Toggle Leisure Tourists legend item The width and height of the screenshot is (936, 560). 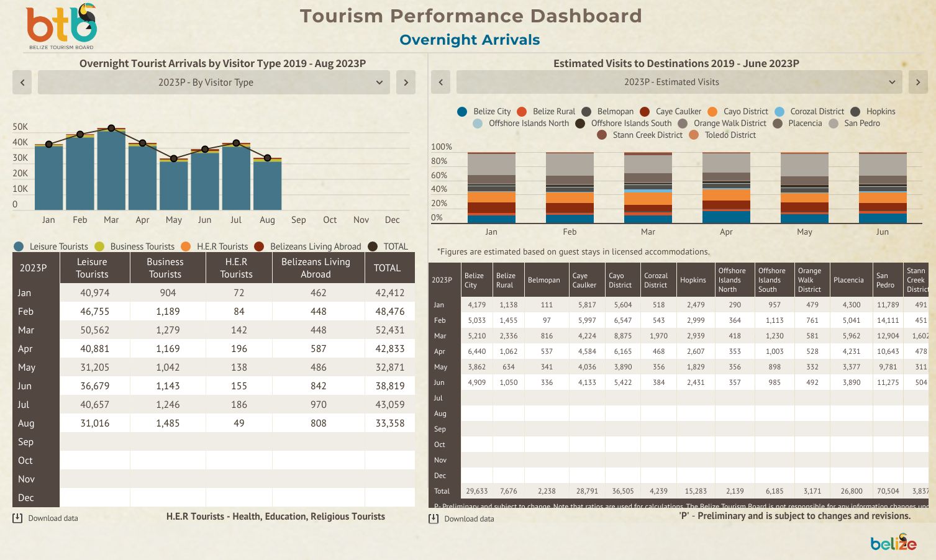(x=51, y=246)
